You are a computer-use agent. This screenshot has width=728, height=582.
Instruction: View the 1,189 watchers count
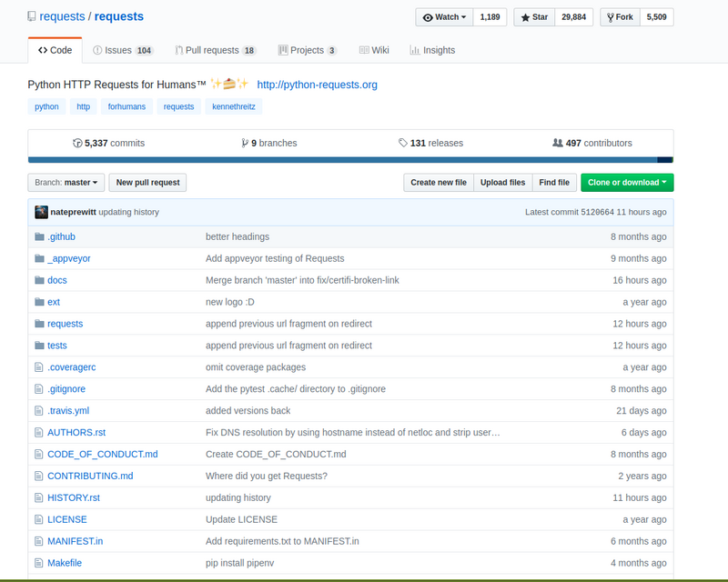pos(490,17)
